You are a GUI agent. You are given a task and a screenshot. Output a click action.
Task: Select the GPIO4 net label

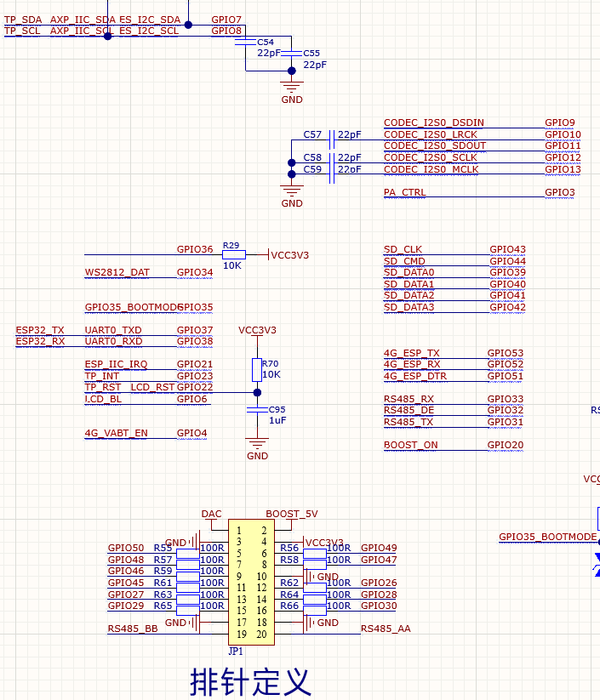click(x=191, y=434)
